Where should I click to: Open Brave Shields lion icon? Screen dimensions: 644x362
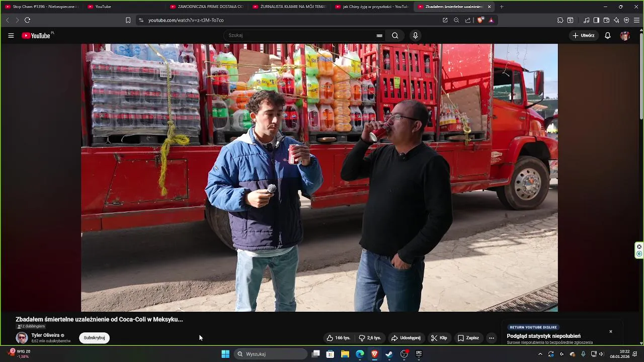(x=480, y=20)
